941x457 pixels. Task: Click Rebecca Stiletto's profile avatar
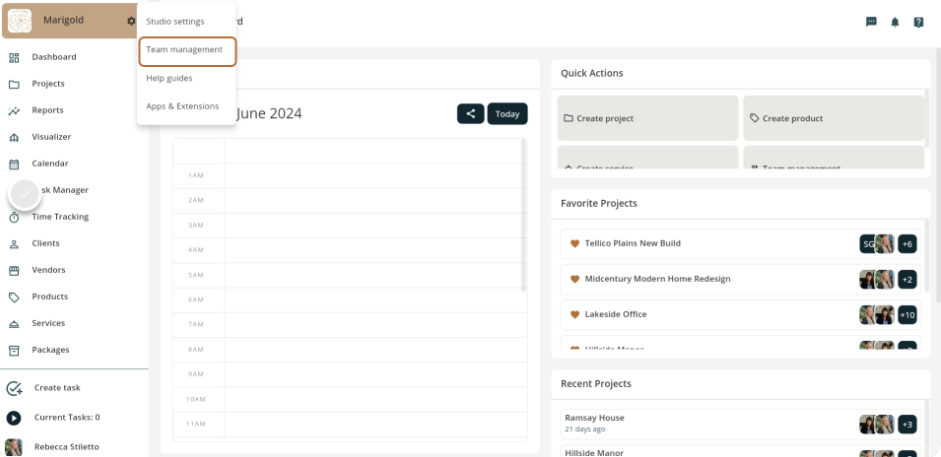(13, 447)
